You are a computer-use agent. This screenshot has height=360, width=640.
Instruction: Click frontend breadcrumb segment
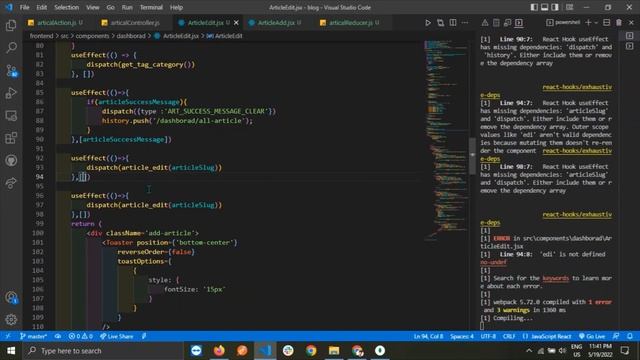41,36
